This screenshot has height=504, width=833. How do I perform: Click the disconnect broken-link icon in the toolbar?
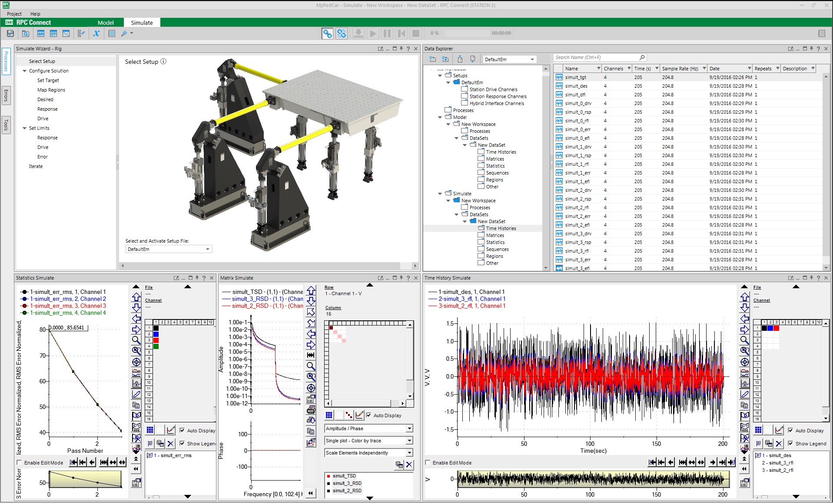tap(342, 33)
